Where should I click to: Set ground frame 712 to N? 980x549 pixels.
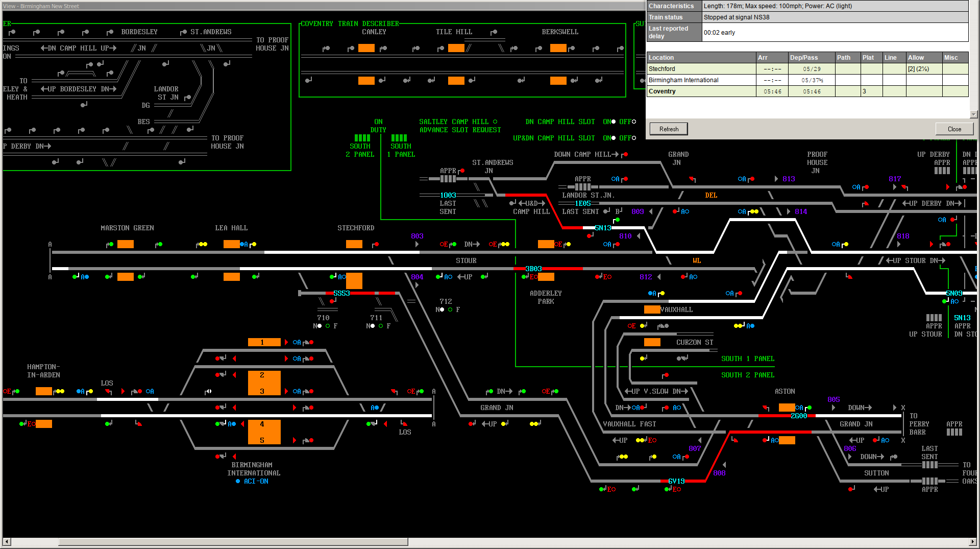[x=442, y=309]
